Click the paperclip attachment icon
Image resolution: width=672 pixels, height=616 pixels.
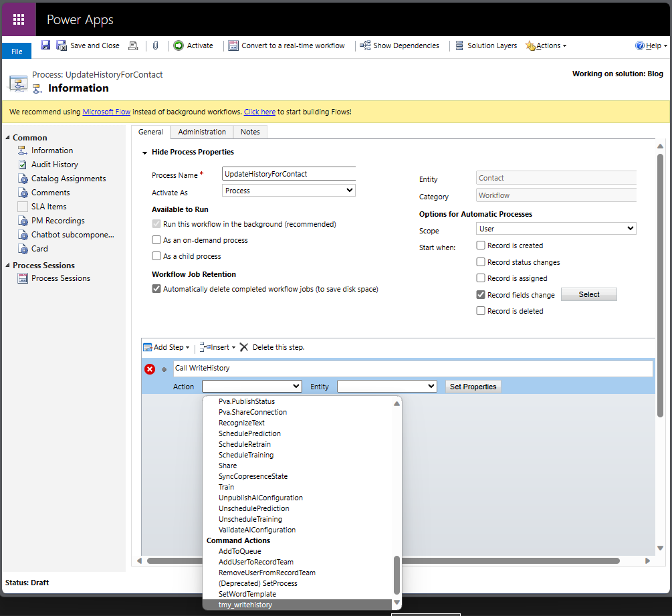[x=156, y=45]
